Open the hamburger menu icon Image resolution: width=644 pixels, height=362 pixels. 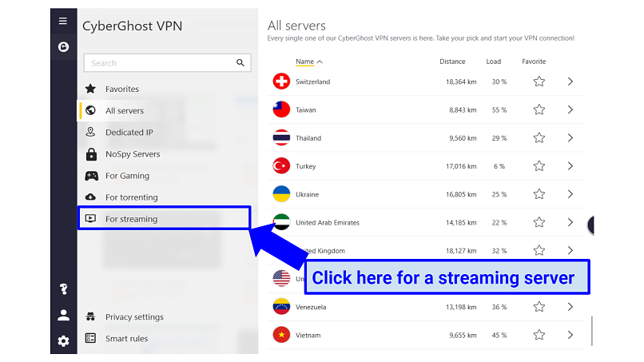pyautogui.click(x=63, y=21)
